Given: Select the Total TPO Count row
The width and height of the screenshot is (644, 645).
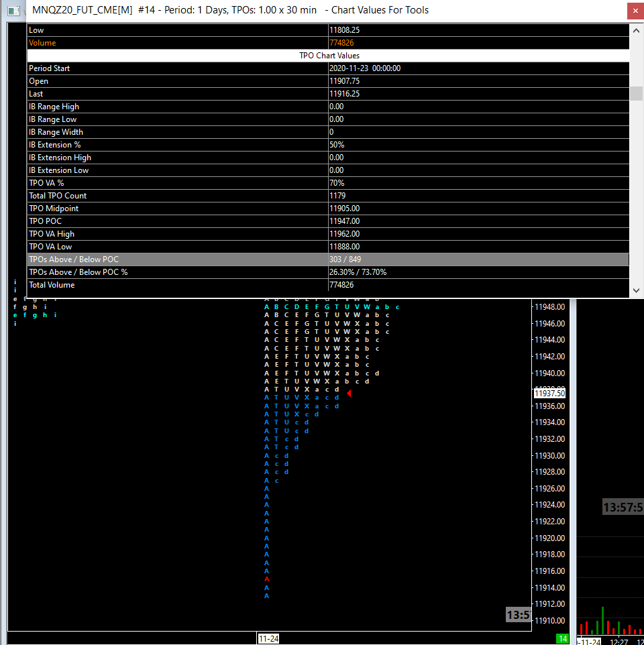Looking at the screenshot, I should pyautogui.click(x=328, y=196).
